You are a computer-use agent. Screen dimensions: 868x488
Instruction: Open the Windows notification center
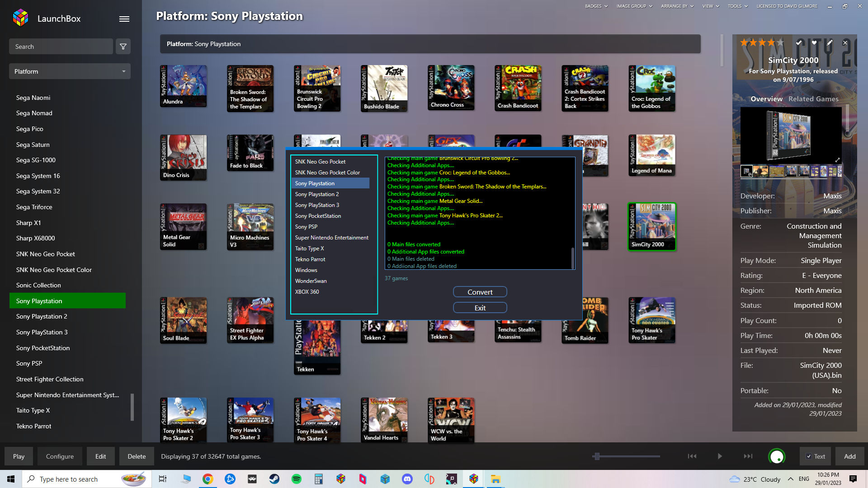pos(853,479)
